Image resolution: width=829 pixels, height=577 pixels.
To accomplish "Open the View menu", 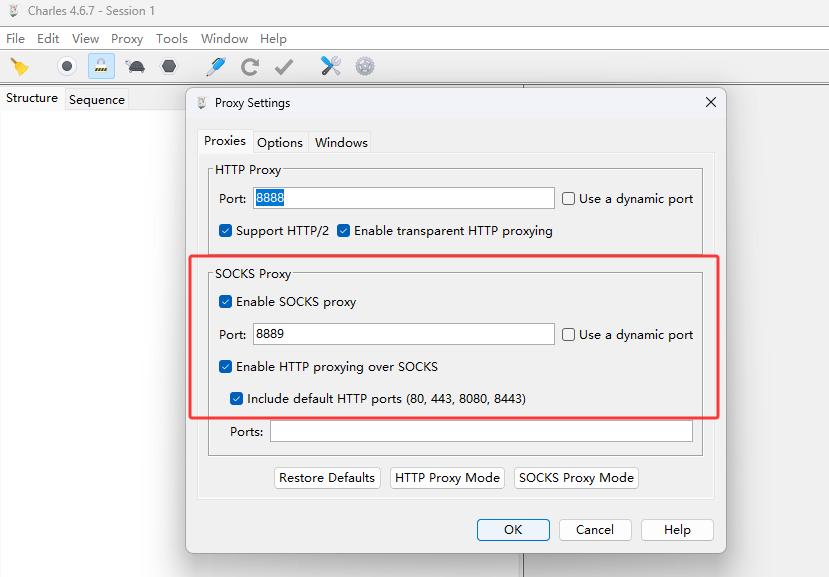I will pyautogui.click(x=85, y=39).
